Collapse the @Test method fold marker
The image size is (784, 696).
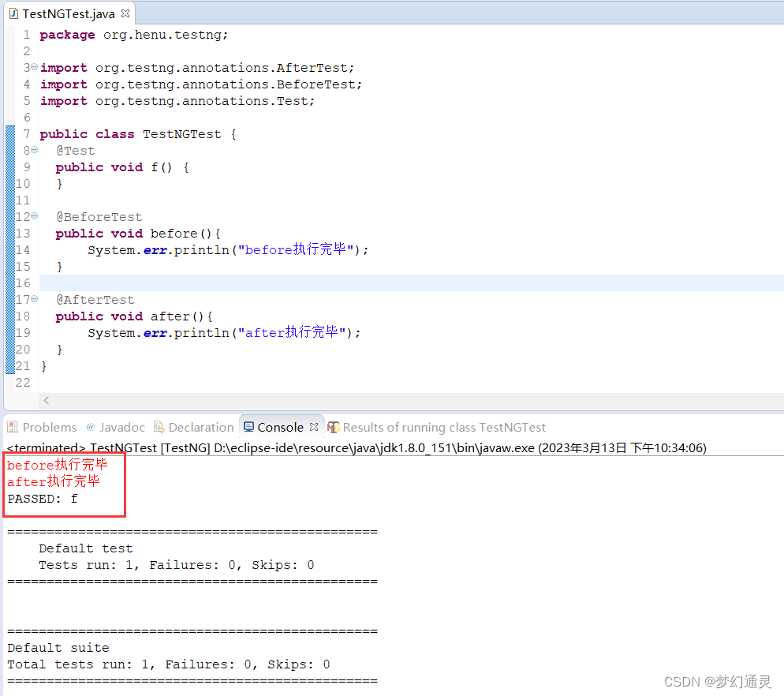[x=34, y=150]
